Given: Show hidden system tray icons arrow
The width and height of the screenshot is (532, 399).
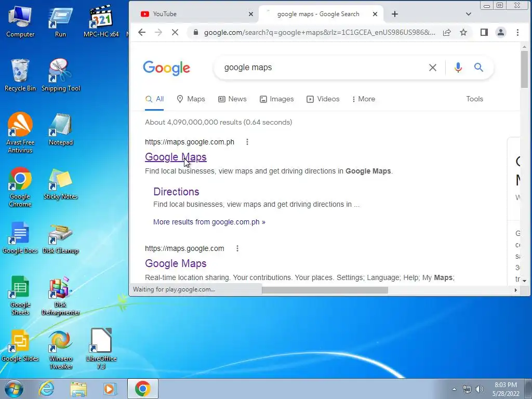Looking at the screenshot, I should coord(454,389).
